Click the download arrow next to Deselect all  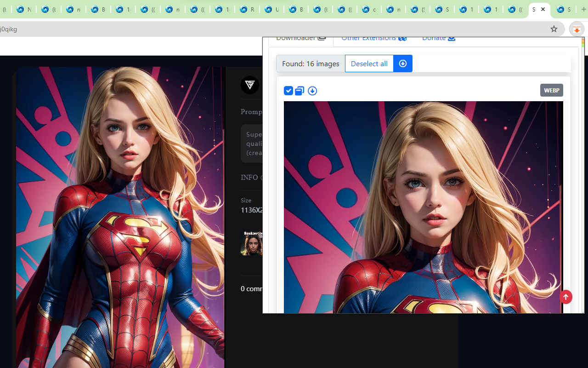(x=402, y=63)
